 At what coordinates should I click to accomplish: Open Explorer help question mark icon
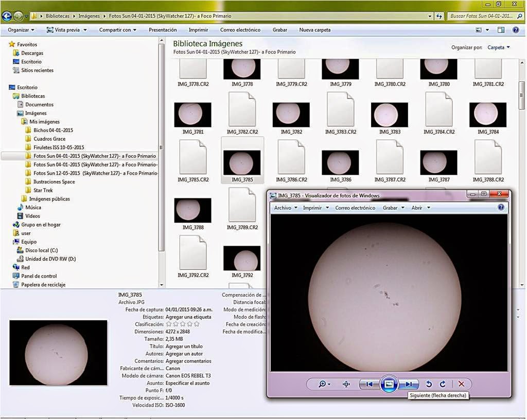tap(516, 30)
